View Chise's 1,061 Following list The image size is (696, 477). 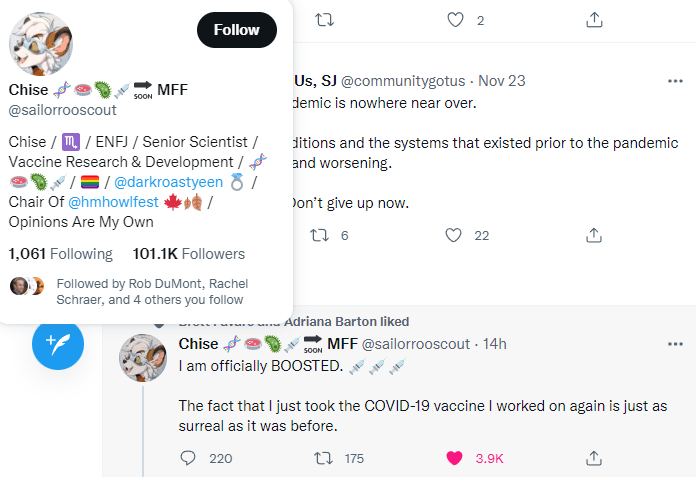60,254
